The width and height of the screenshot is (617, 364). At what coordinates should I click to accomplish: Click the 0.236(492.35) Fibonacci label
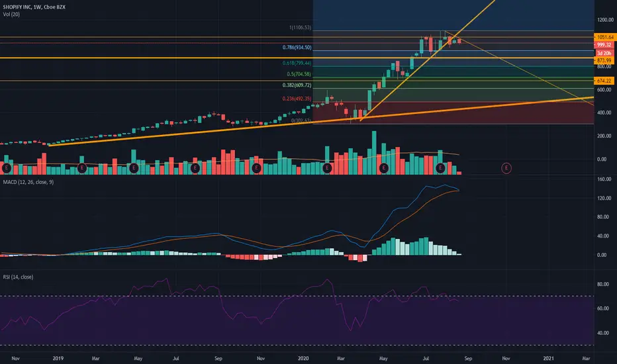pyautogui.click(x=297, y=99)
